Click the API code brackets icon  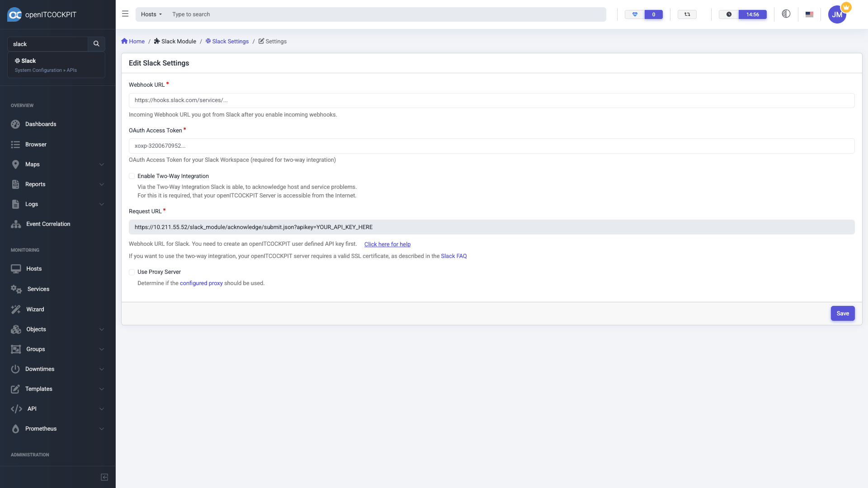pyautogui.click(x=16, y=409)
